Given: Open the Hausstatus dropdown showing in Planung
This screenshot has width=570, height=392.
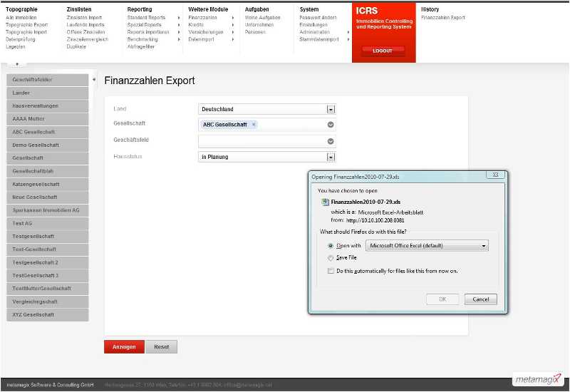Looking at the screenshot, I should pyautogui.click(x=331, y=157).
